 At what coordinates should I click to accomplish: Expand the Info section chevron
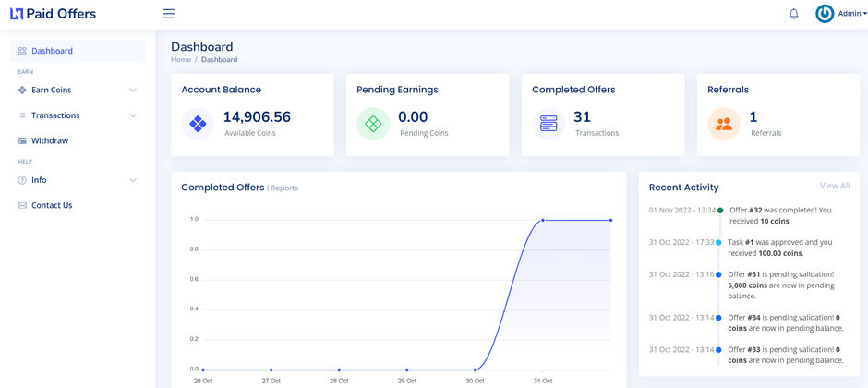click(x=133, y=180)
